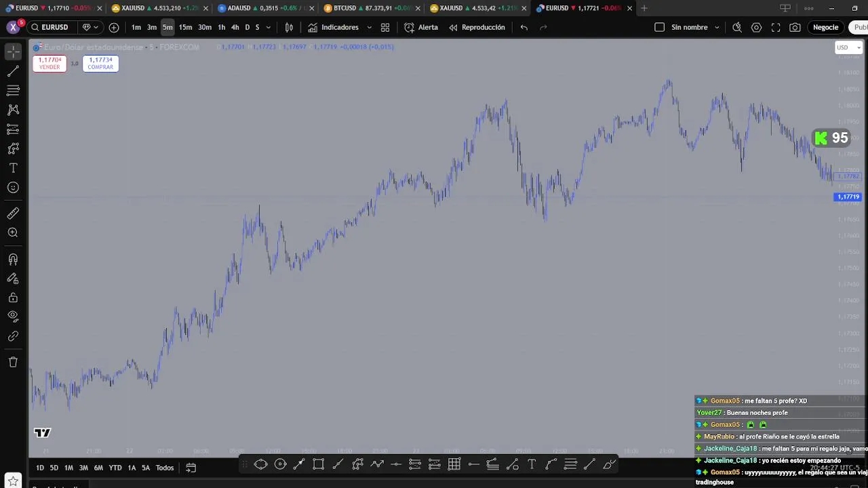This screenshot has height=488, width=868.
Task: Select circle shape in floating drawing toolbar
Action: 280,464
